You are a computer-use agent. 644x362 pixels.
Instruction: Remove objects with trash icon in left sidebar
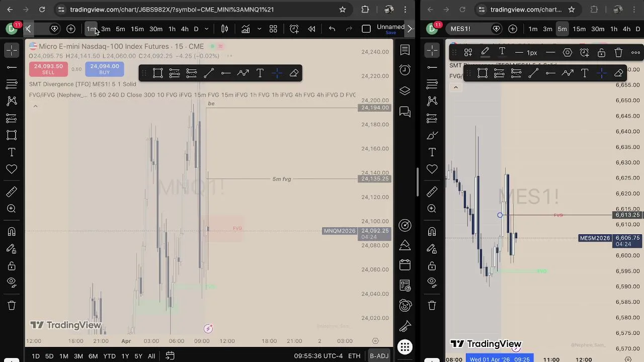tap(12, 305)
